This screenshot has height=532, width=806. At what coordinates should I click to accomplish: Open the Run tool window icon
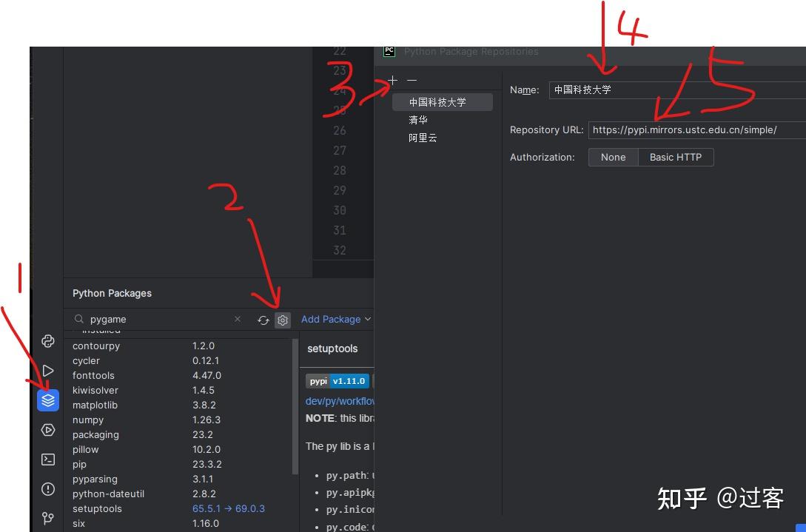48,371
